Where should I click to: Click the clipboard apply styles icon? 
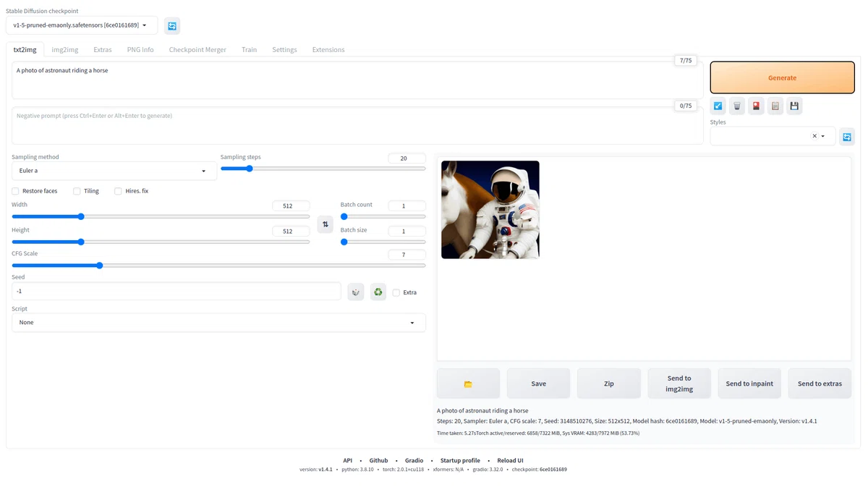pos(775,106)
